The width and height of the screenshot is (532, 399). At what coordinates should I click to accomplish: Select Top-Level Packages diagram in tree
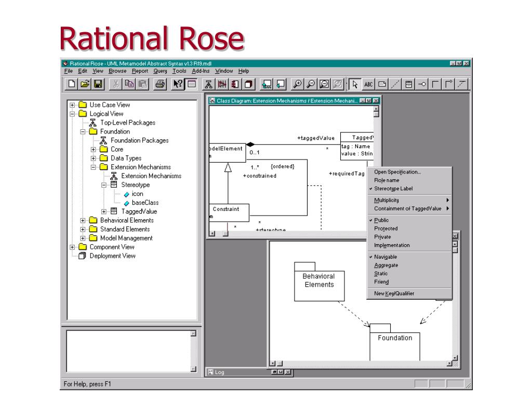[x=128, y=123]
